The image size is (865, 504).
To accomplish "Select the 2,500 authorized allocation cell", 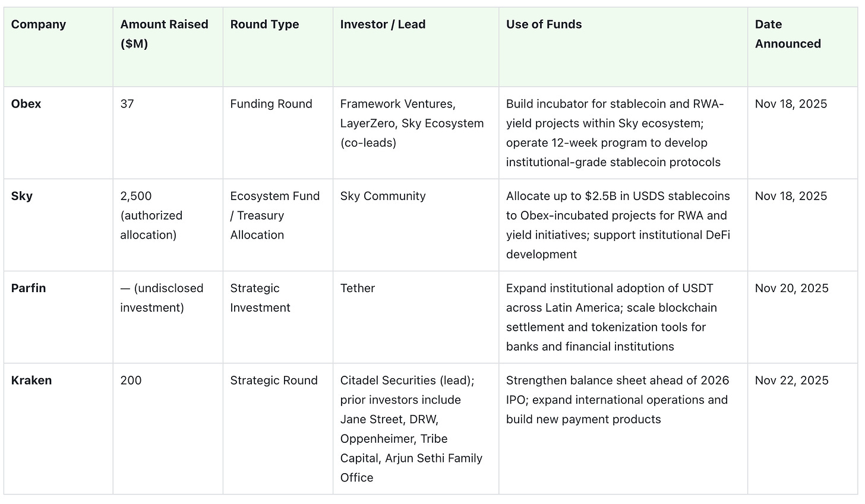I will (151, 215).
